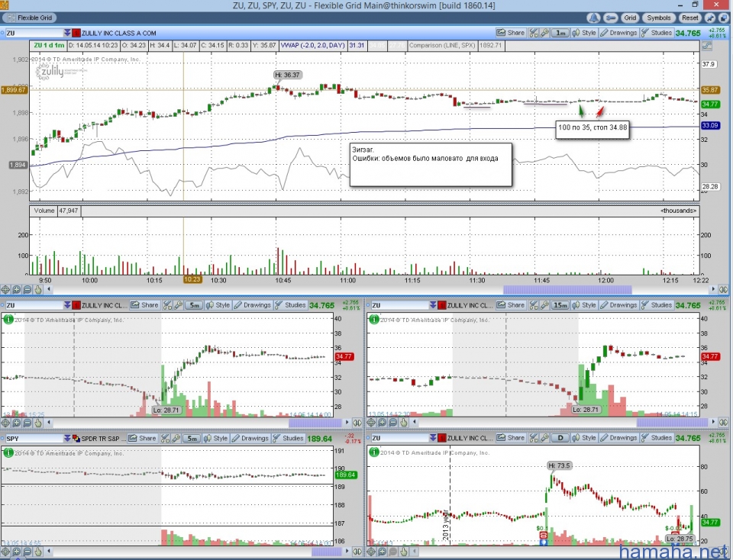Click the crosshair cursor icon below the 1m chart
The width and height of the screenshot is (733, 560).
(5, 290)
